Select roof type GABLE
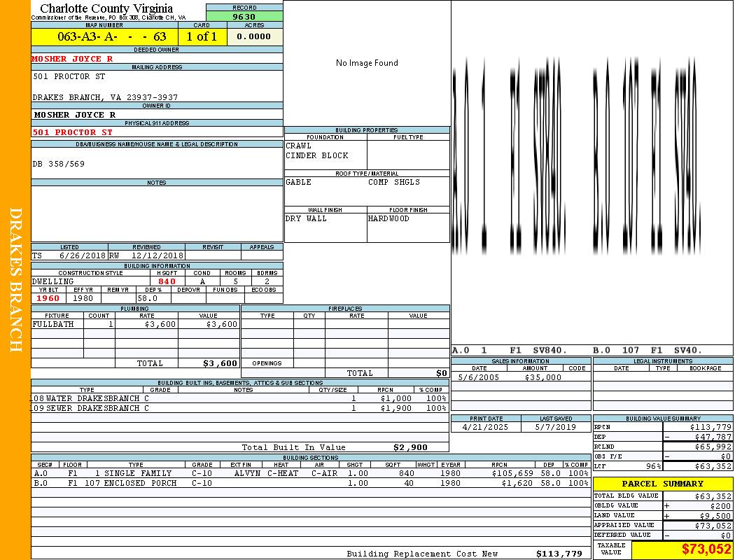 (x=299, y=182)
